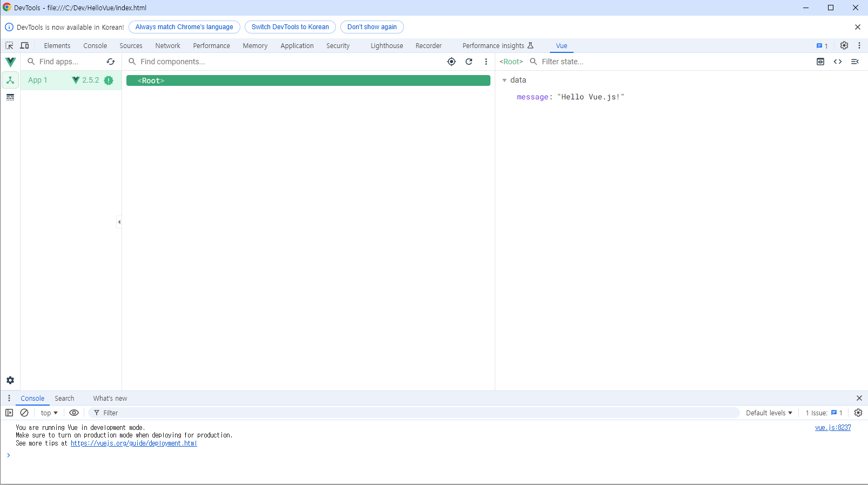This screenshot has height=485, width=868.
Task: Click the message value "Hello Vue.js!"
Action: 590,97
